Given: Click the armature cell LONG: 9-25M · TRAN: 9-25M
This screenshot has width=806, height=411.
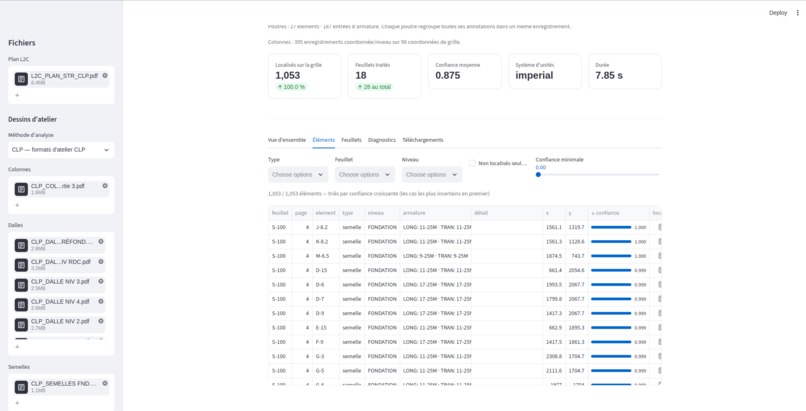Looking at the screenshot, I should click(435, 256).
